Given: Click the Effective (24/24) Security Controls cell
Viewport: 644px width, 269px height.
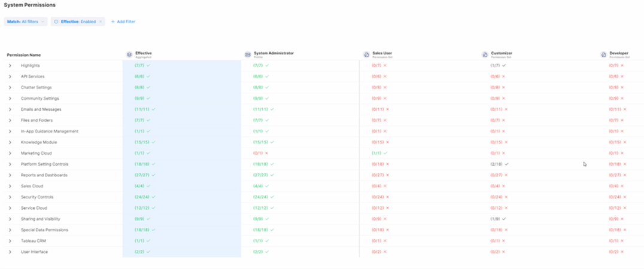Looking at the screenshot, I should pyautogui.click(x=143, y=197).
